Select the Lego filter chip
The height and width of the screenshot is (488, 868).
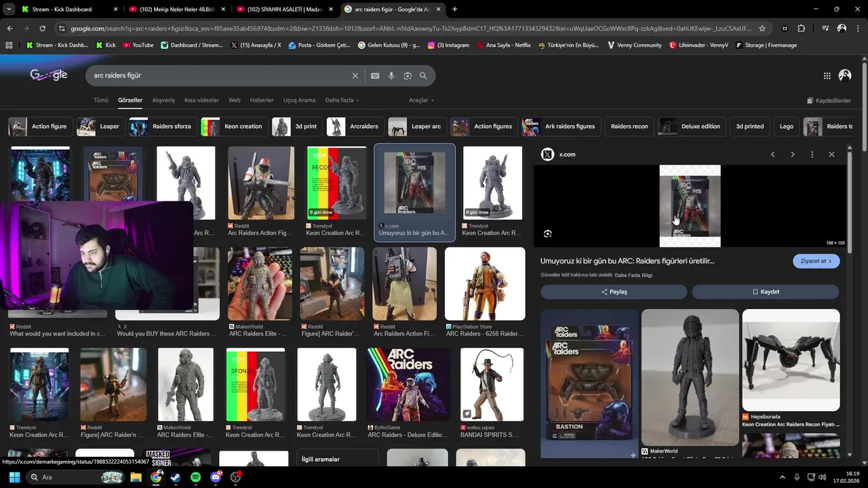tap(786, 127)
